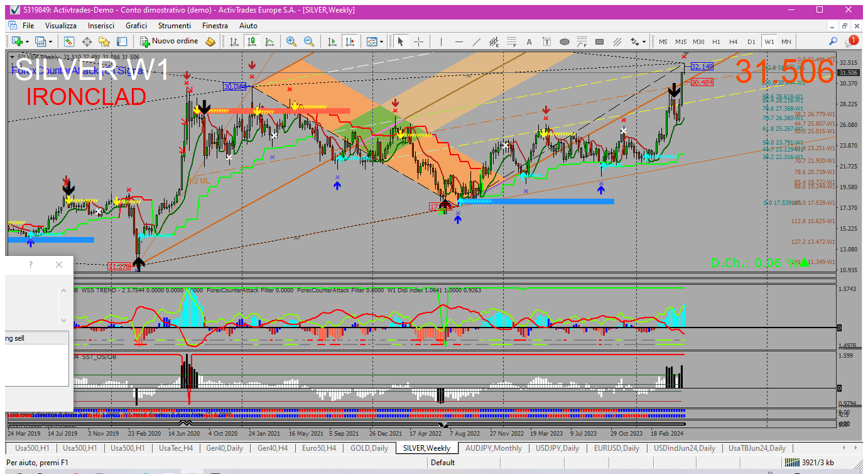868x474 pixels.
Task: Open the Profiles icon in toolbar
Action: pyautogui.click(x=41, y=41)
